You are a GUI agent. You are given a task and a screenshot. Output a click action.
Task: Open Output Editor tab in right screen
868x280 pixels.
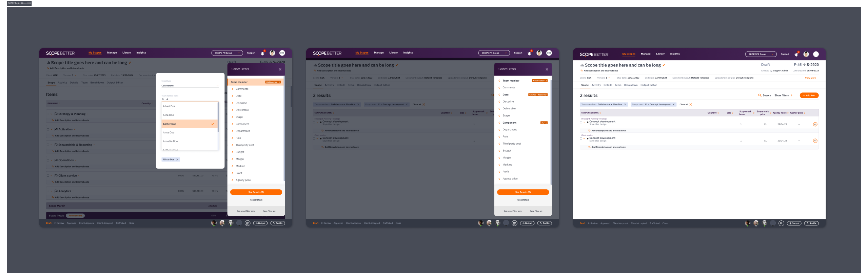click(649, 85)
